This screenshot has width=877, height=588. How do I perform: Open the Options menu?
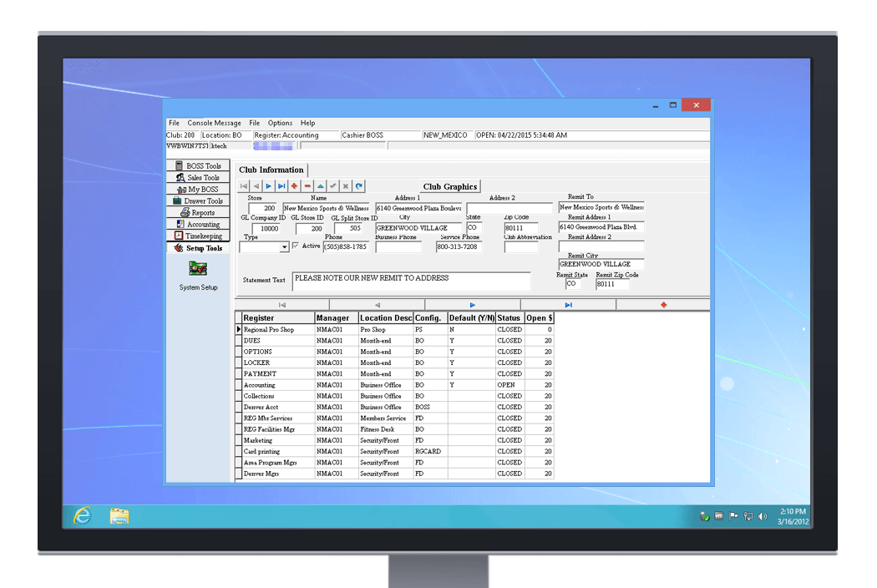pyautogui.click(x=280, y=123)
